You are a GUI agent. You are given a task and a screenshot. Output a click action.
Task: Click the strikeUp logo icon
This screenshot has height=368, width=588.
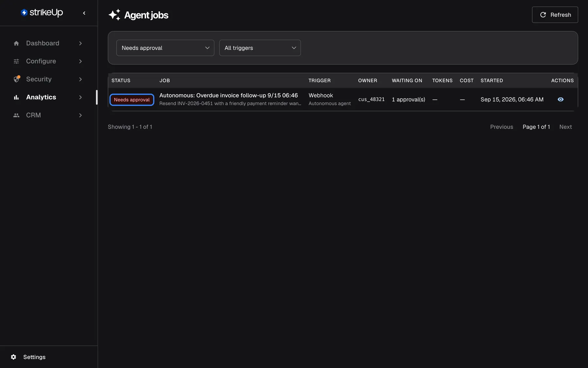[24, 12]
